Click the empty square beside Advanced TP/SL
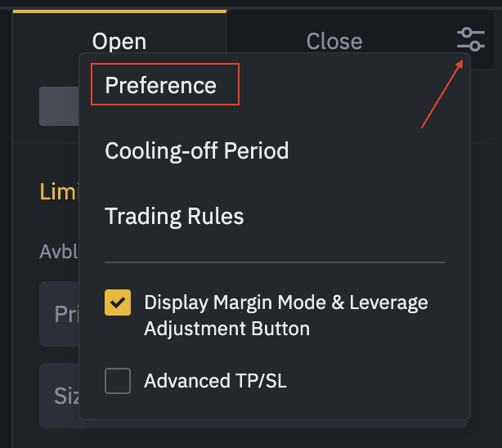This screenshot has width=502, height=448. [x=118, y=380]
